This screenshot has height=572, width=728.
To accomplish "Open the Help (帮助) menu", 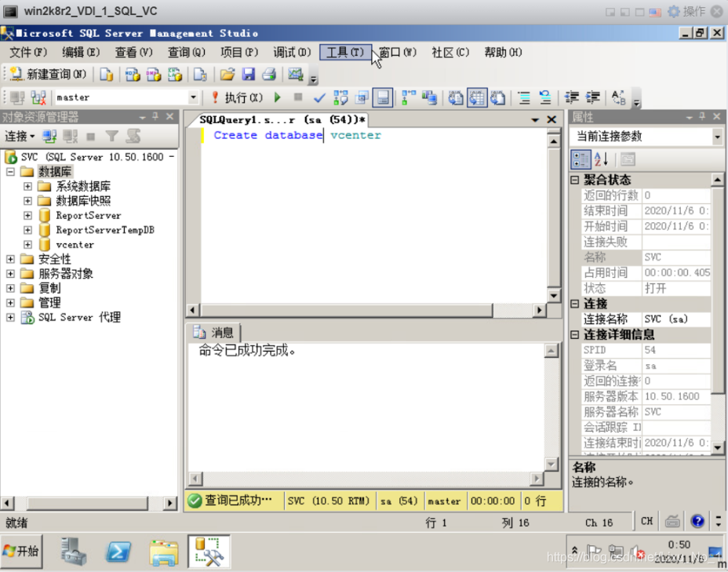I will tap(504, 53).
